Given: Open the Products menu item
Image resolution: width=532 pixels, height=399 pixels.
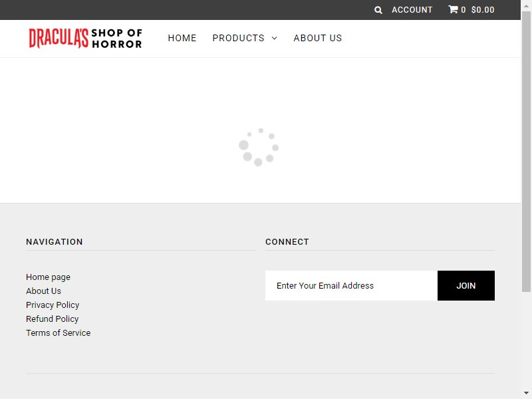Looking at the screenshot, I should [238, 38].
